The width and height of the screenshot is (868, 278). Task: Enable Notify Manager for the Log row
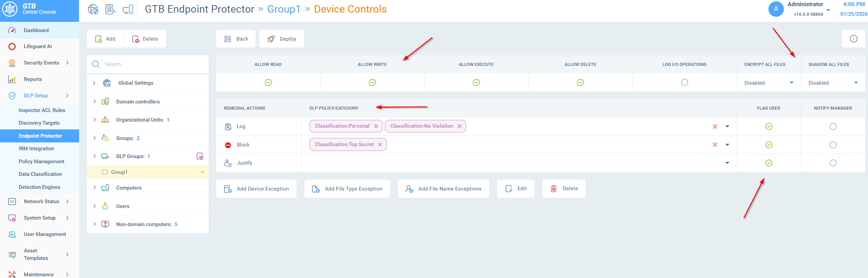[833, 126]
